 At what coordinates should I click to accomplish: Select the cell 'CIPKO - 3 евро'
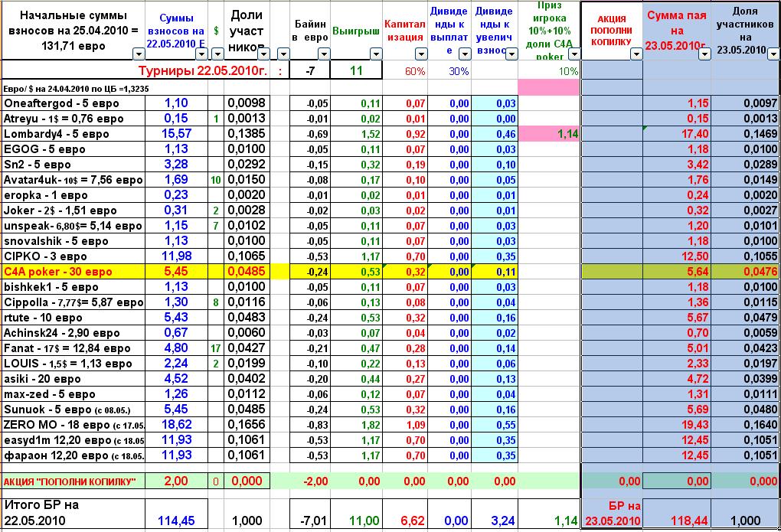point(74,256)
